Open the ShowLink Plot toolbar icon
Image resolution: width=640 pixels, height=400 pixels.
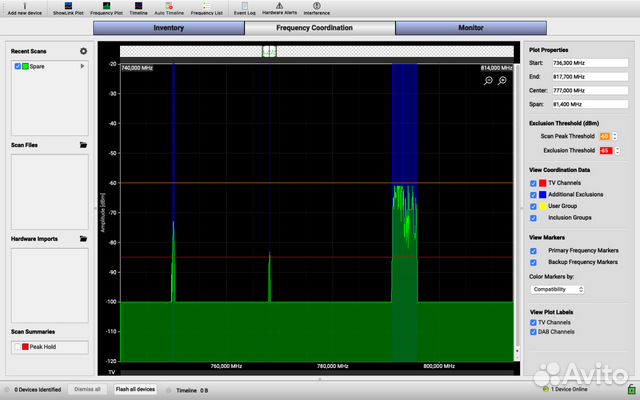(x=68, y=8)
